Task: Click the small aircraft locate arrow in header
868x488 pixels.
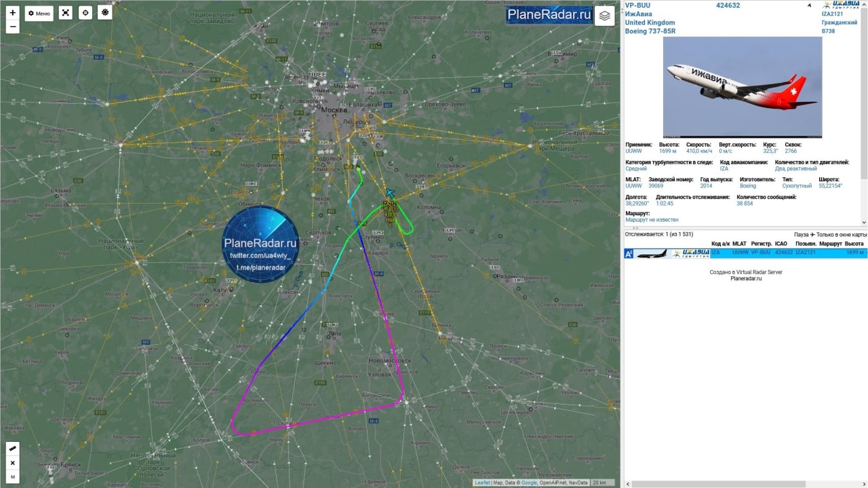Action: pos(808,5)
